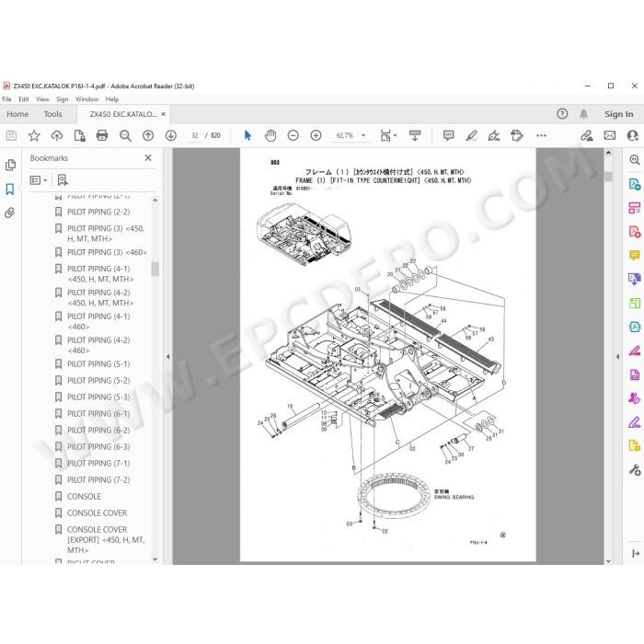Open the CONSOLE bookmark

click(84, 496)
